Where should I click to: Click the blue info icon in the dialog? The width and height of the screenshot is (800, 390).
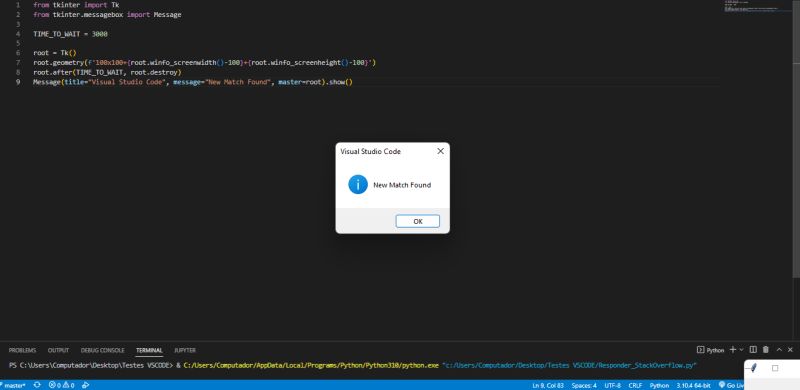point(358,184)
